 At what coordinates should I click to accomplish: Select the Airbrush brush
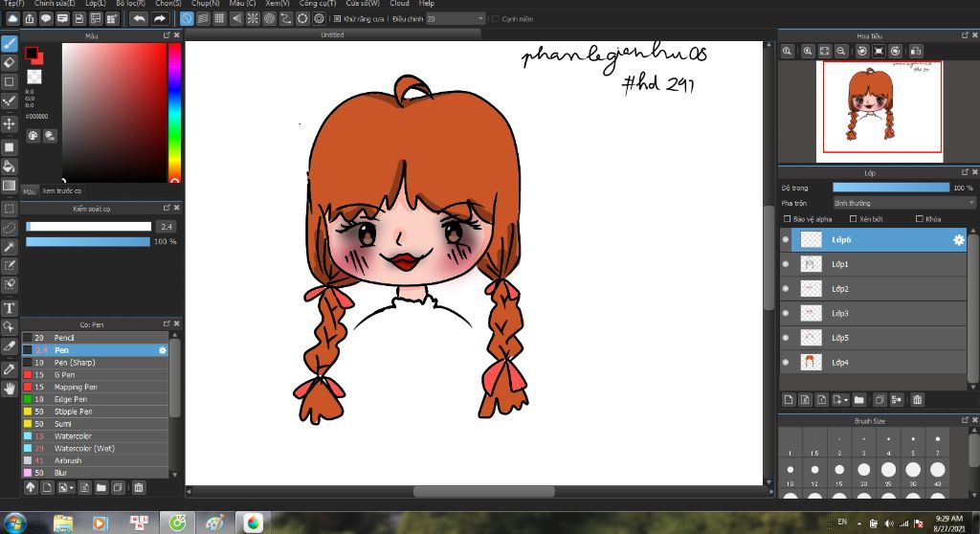click(x=96, y=461)
